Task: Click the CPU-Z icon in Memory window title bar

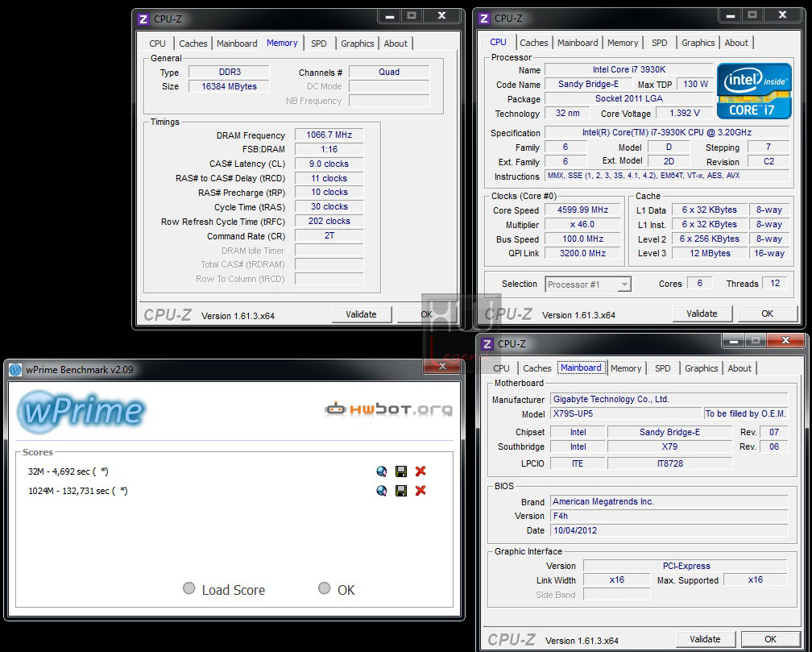Action: click(x=143, y=19)
